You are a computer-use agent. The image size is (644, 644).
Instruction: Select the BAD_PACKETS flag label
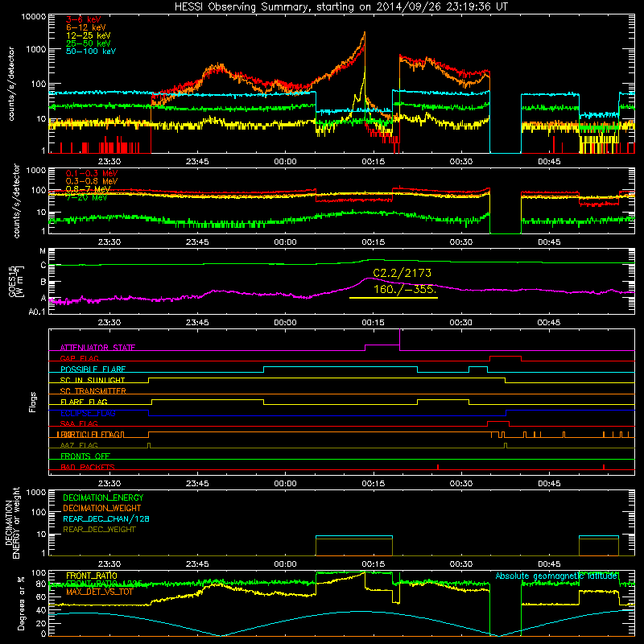pyautogui.click(x=88, y=467)
